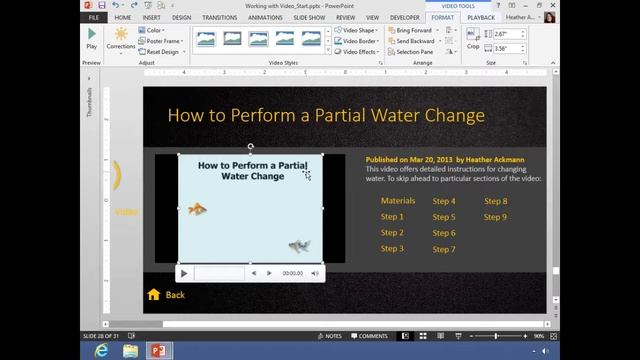The height and width of the screenshot is (360, 640).
Task: Click the video width field
Action: coord(507,49)
